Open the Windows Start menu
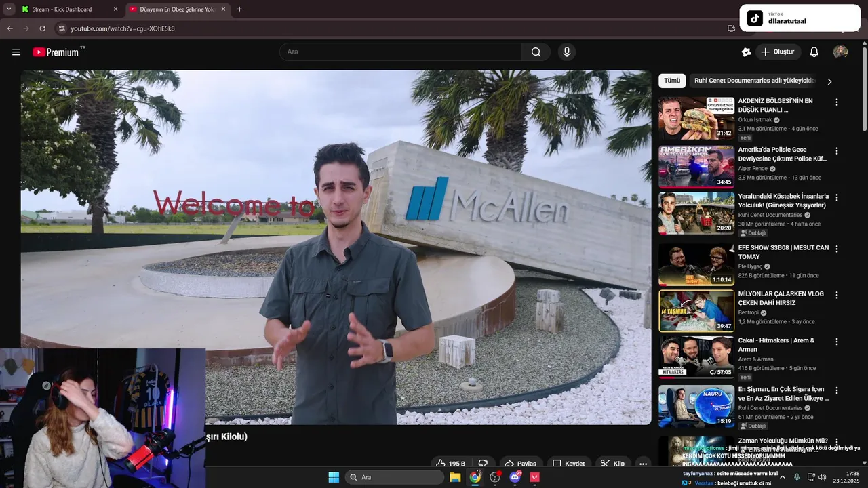 (334, 477)
